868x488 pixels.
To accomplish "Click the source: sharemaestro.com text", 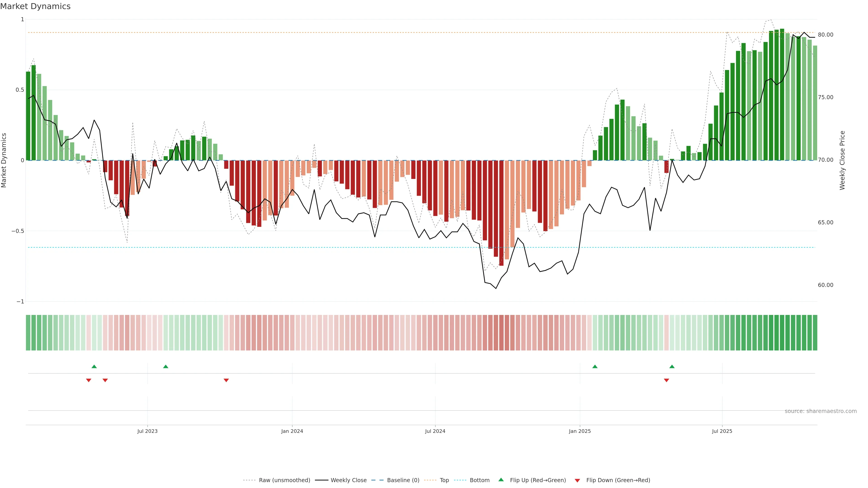I will [821, 411].
